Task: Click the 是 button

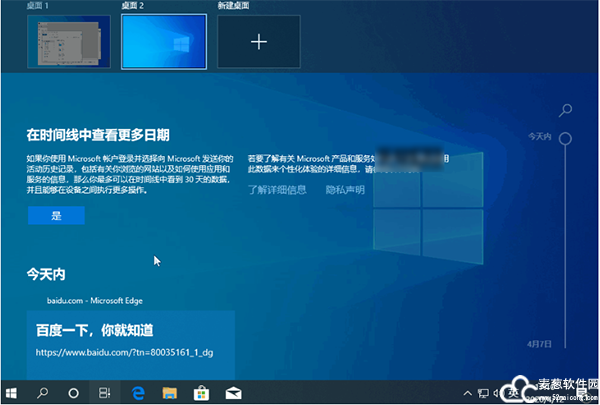Action: 56,215
